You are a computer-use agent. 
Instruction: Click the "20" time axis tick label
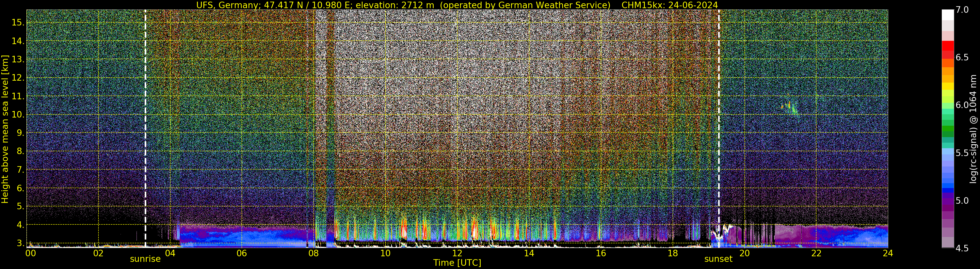(x=744, y=253)
